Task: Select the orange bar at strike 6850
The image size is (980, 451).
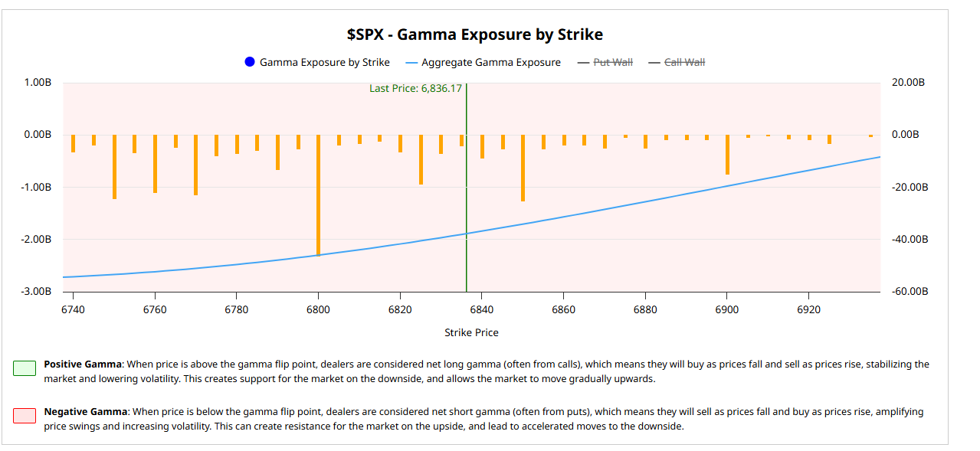Action: [x=523, y=168]
